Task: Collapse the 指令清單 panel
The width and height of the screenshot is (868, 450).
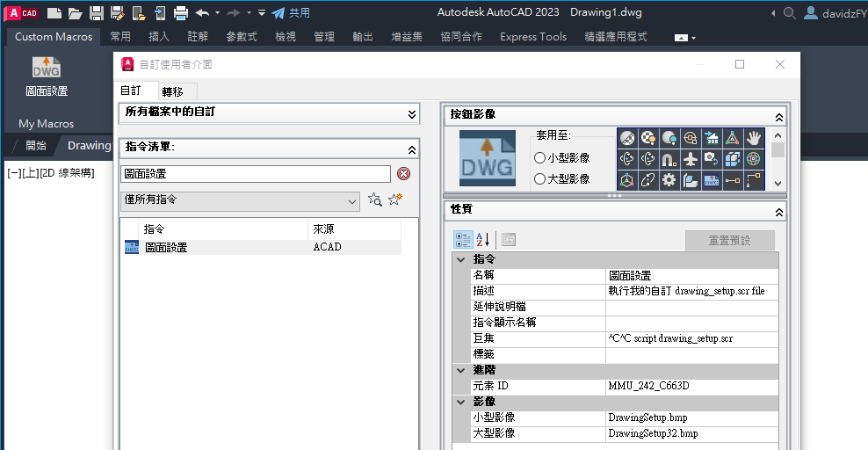Action: click(x=412, y=149)
